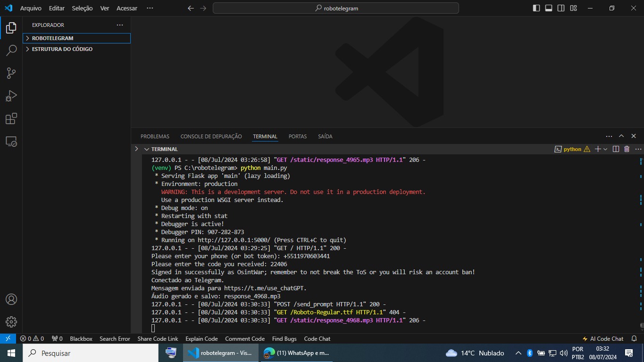Click Code Chat in status bar
Viewport: 644px width, 362px height.
317,338
